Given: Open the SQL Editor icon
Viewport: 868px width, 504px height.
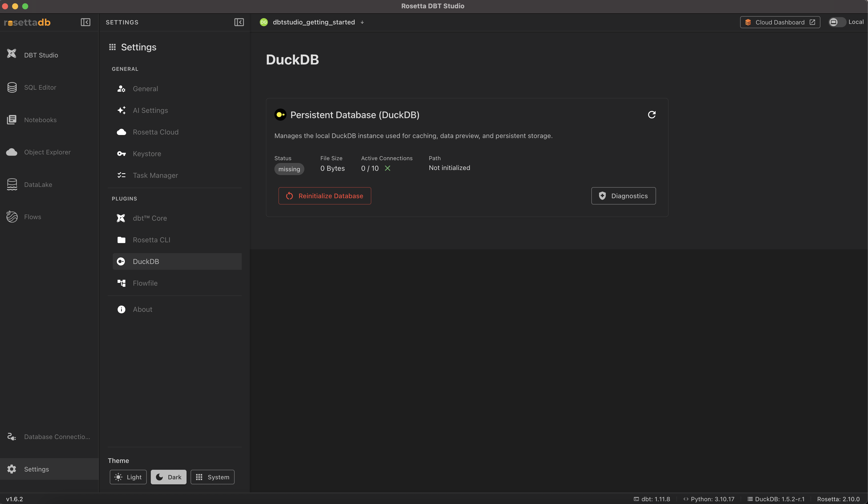Looking at the screenshot, I should (x=12, y=87).
